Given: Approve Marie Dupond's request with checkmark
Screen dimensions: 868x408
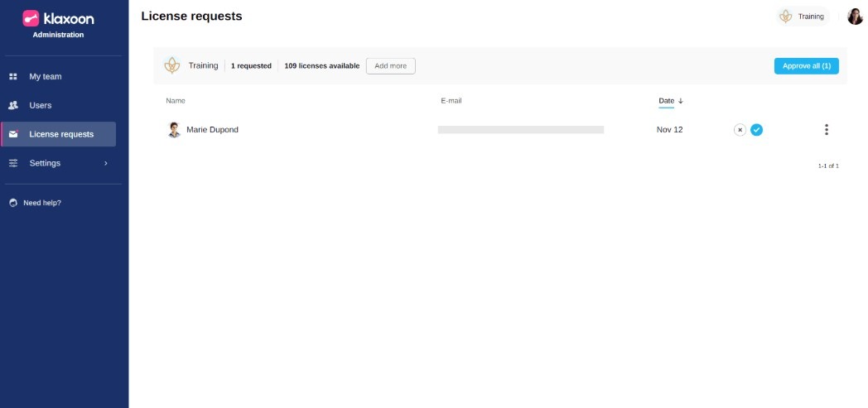Looking at the screenshot, I should click(756, 130).
